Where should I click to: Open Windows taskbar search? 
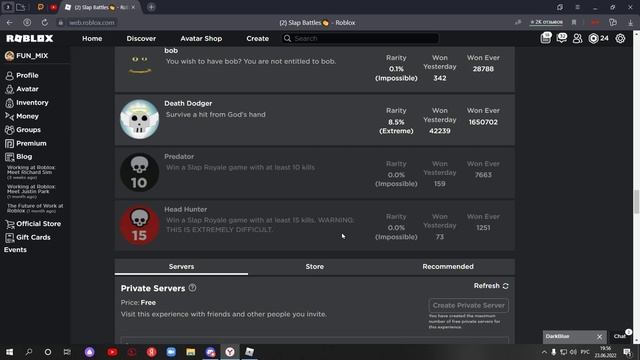(x=29, y=352)
